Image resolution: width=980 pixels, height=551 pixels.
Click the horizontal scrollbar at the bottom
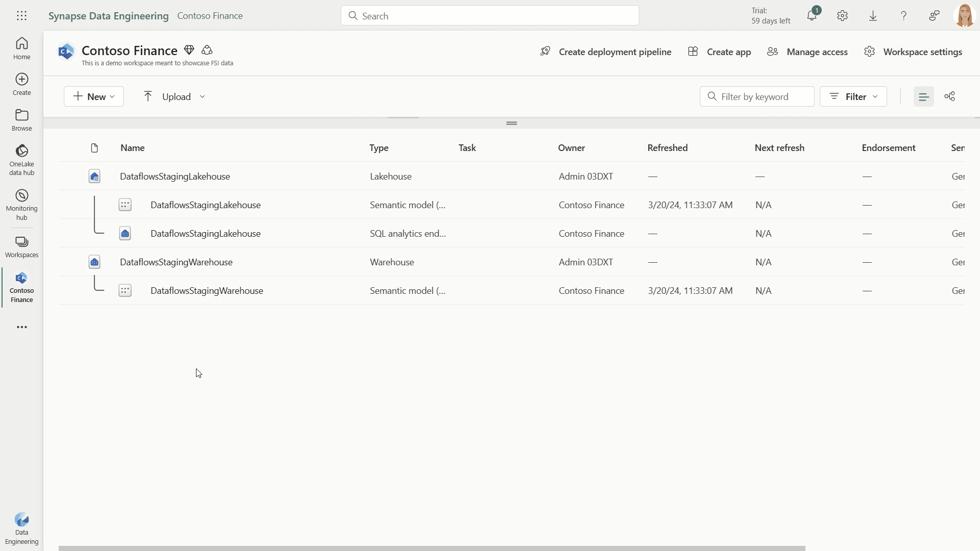click(432, 548)
